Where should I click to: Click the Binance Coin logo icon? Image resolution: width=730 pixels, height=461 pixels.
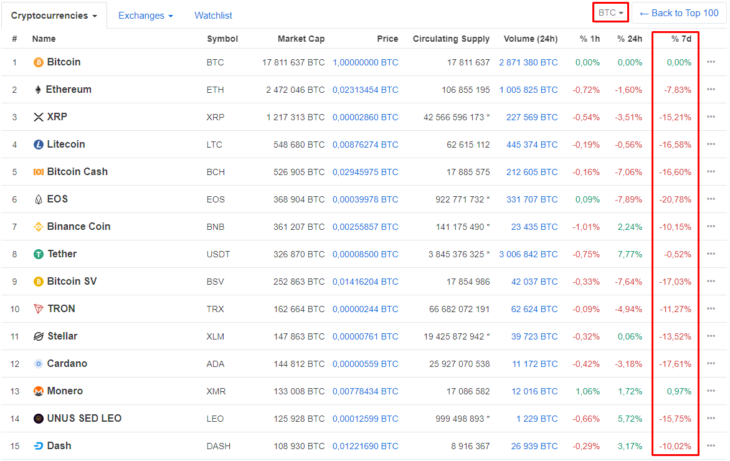coord(38,227)
